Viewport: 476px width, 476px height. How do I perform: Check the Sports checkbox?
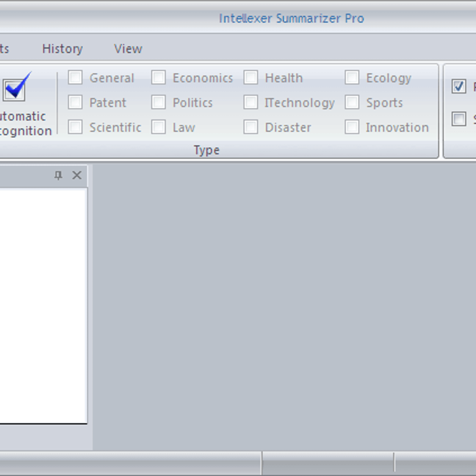[352, 102]
